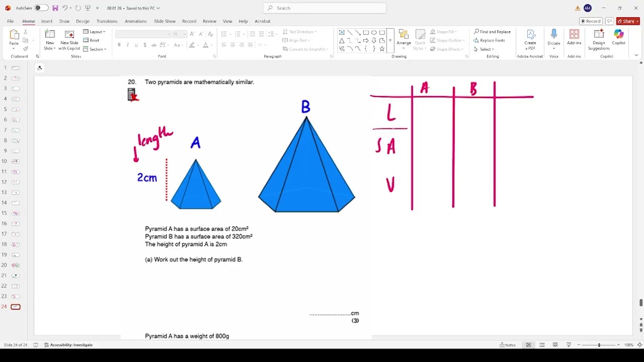
Task: Open the Comments icon near Record
Action: point(609,21)
